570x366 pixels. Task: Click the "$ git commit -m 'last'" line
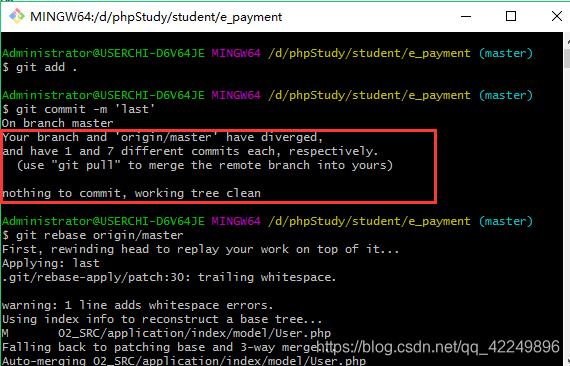click(x=79, y=109)
